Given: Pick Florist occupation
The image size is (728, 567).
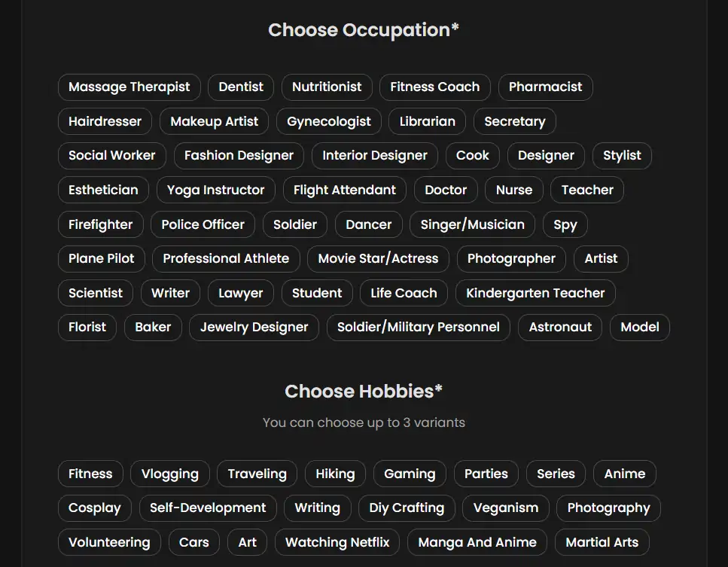Looking at the screenshot, I should 87,328.
